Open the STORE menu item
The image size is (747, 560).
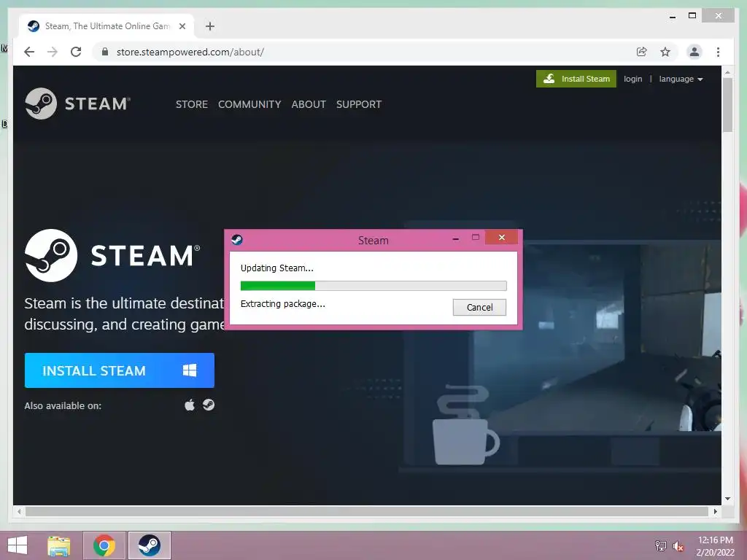coord(192,104)
